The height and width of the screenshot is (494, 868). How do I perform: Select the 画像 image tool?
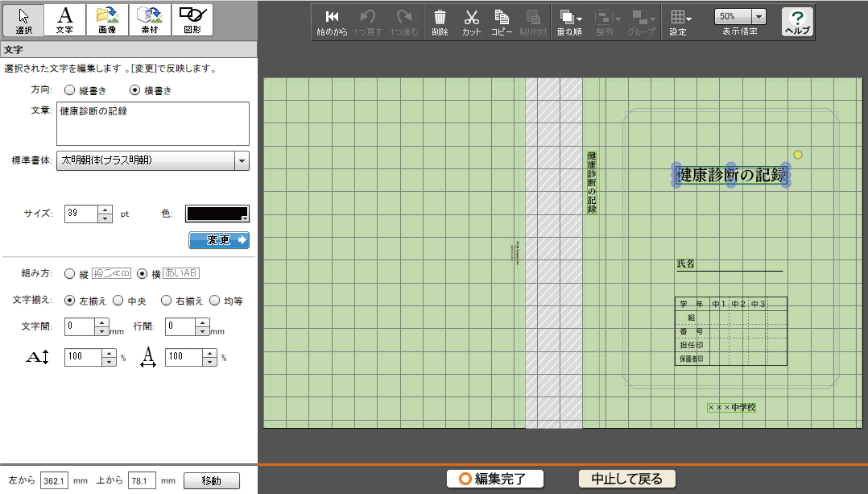[x=107, y=19]
